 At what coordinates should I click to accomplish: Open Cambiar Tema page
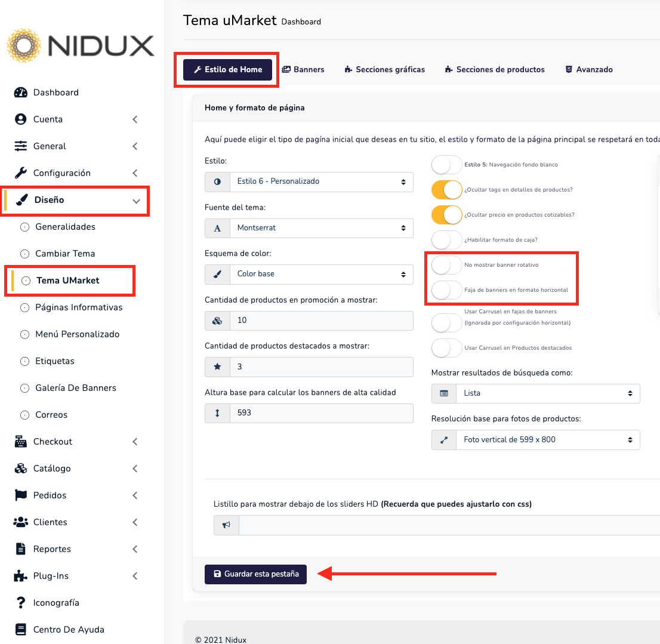(x=65, y=254)
